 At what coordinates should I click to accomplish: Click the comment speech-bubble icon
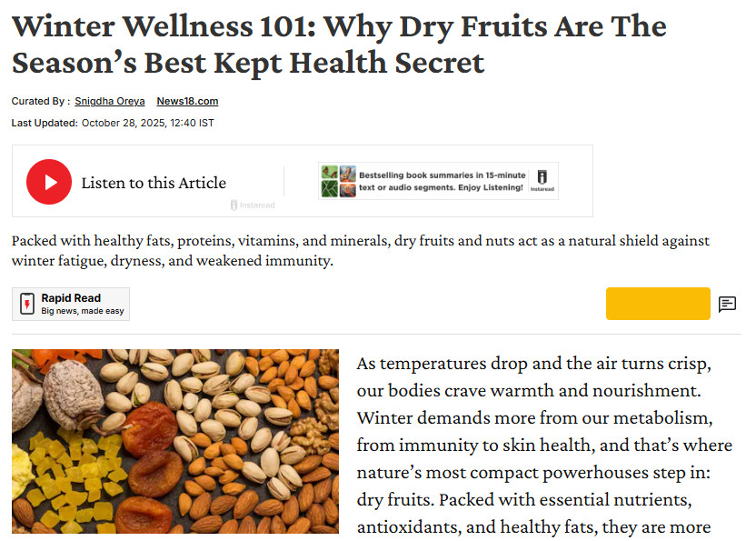[x=728, y=304]
